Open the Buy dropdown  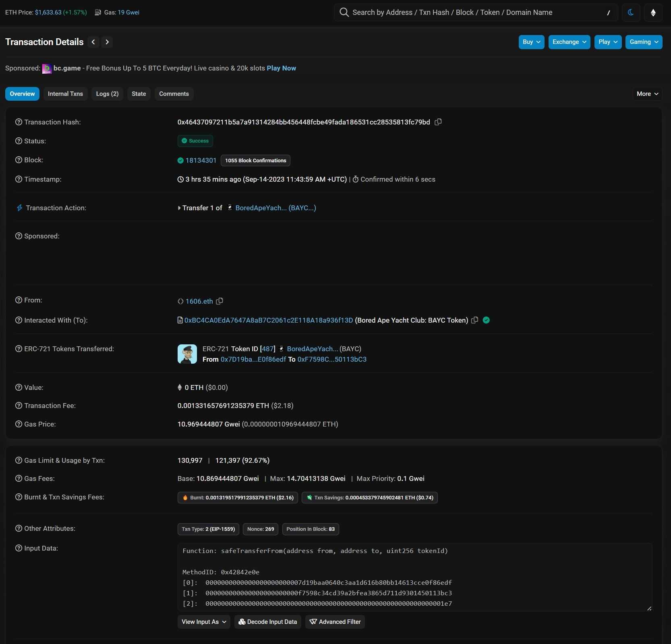[531, 42]
